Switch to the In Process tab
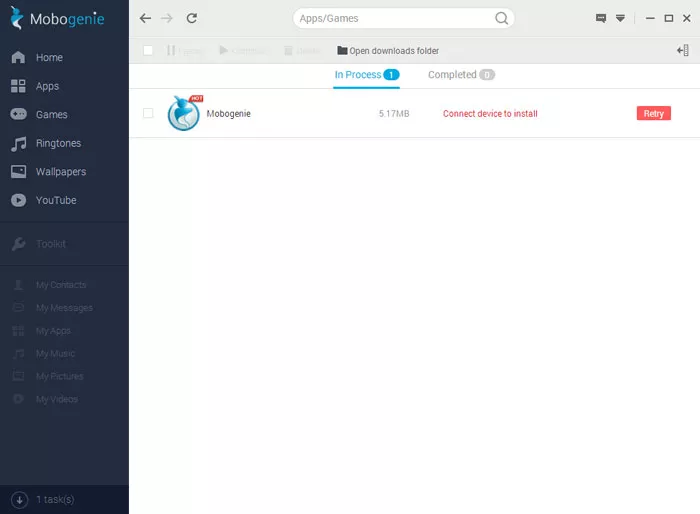The width and height of the screenshot is (700, 514). 367,75
